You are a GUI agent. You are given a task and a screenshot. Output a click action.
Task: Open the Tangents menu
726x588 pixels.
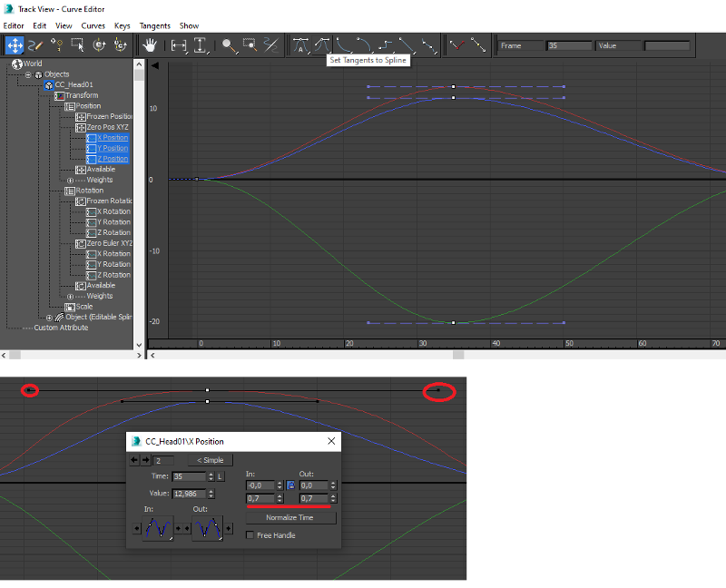point(155,26)
